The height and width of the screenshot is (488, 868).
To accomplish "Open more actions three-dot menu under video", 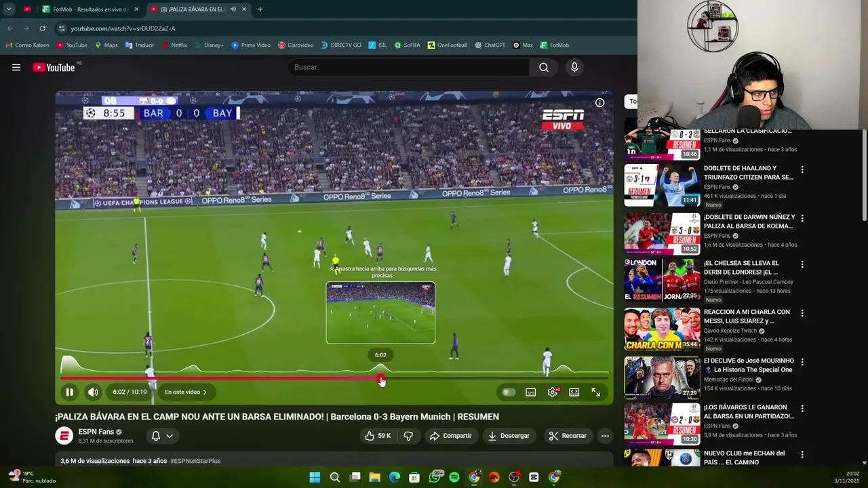I will click(606, 436).
